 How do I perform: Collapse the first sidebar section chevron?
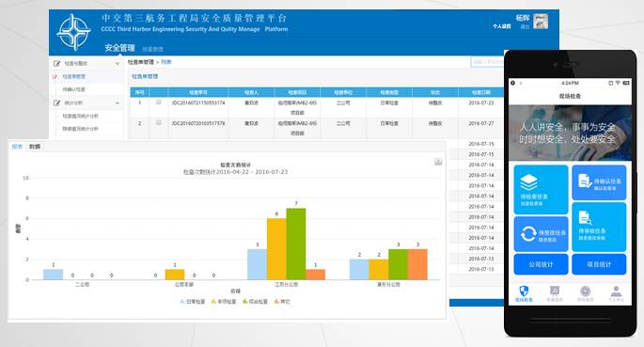coord(118,64)
